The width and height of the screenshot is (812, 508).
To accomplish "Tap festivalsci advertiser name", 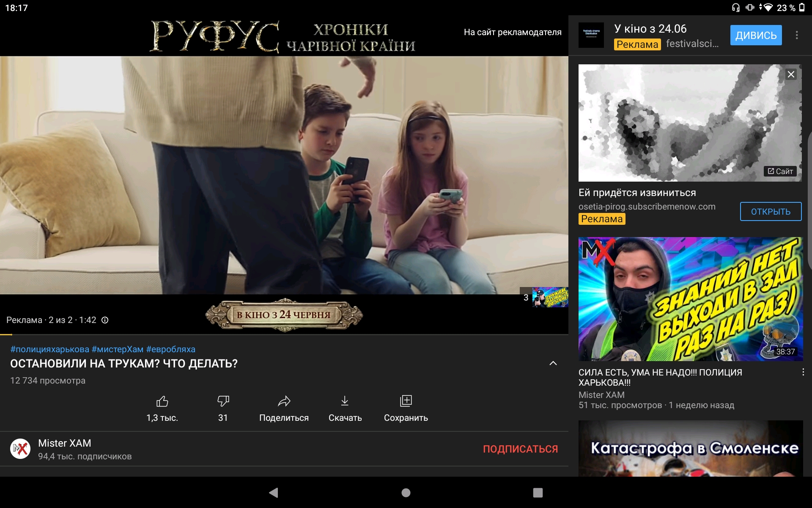I will pos(692,44).
